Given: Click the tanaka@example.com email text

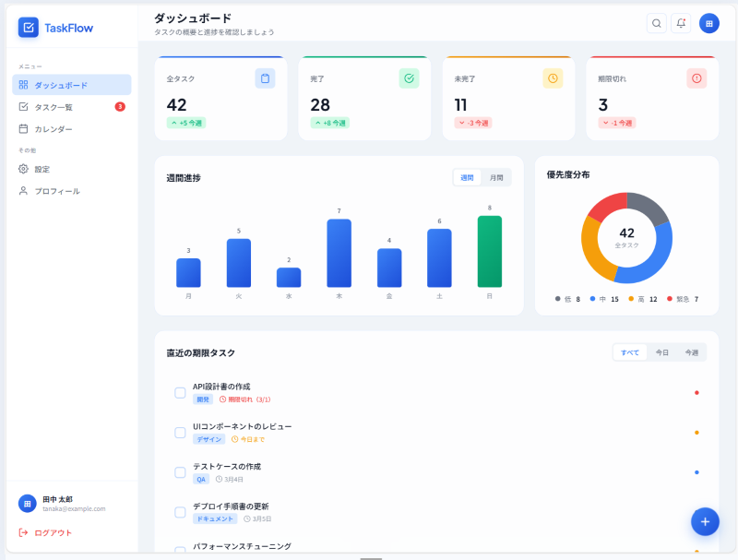Looking at the screenshot, I should 74,508.
